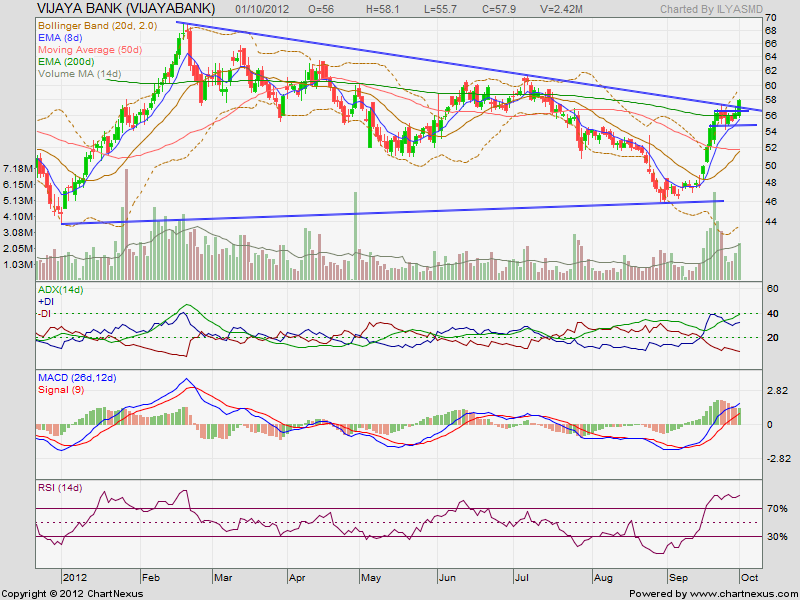
Task: Click the Feb label on the time axis
Action: 151,578
